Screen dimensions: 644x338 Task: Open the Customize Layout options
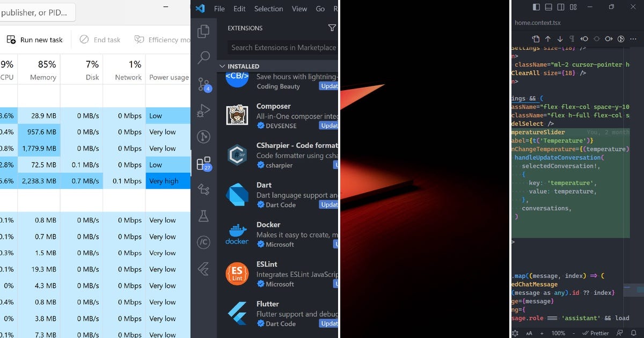pyautogui.click(x=573, y=7)
